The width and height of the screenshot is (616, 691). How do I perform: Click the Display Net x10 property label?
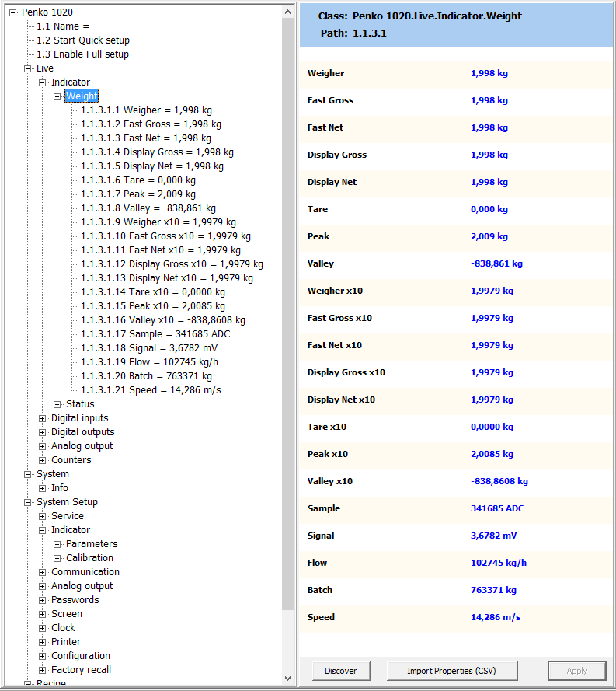click(x=341, y=400)
